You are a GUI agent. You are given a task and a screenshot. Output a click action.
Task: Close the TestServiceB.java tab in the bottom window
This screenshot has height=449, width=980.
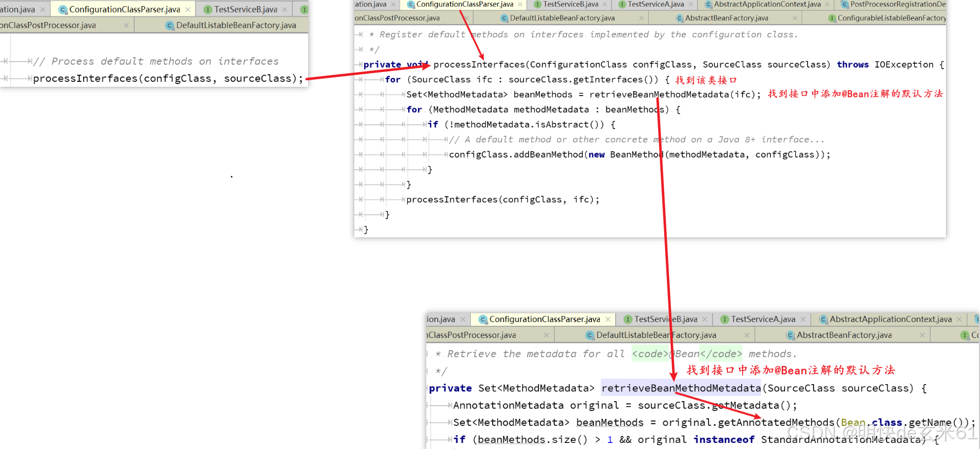(705, 319)
